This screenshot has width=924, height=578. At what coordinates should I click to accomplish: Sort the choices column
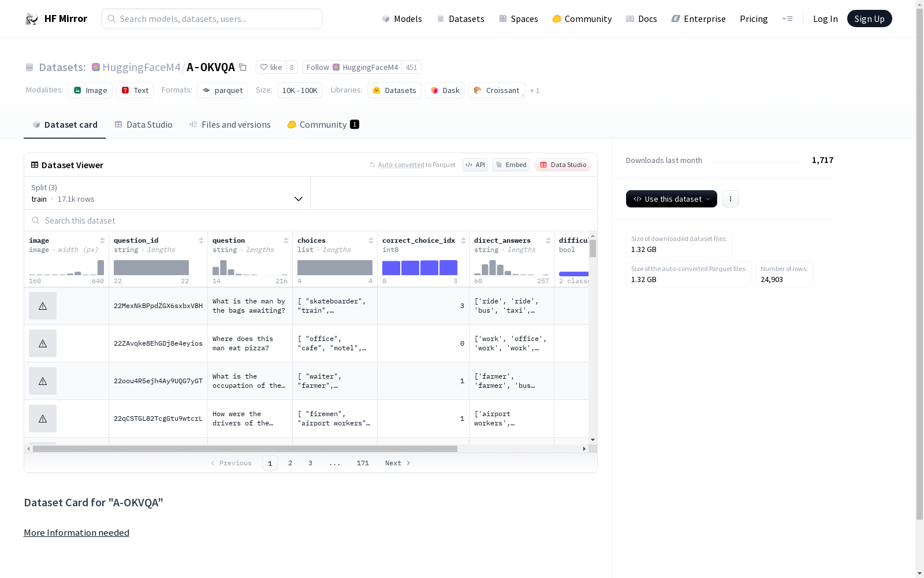(x=371, y=240)
